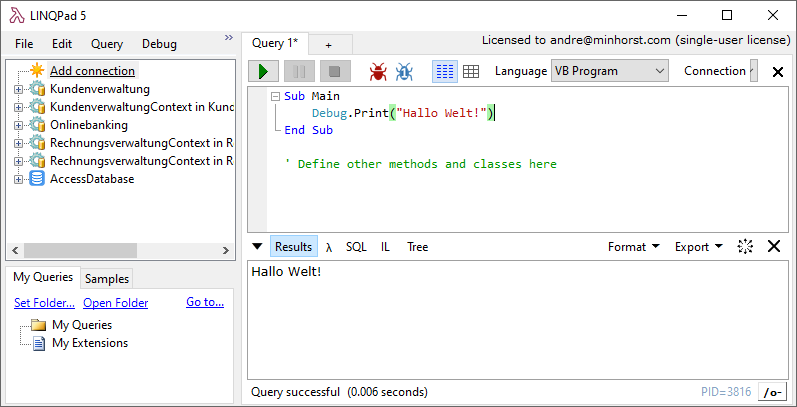797x407 pixels.
Task: Close the results panel with X
Action: point(774,247)
